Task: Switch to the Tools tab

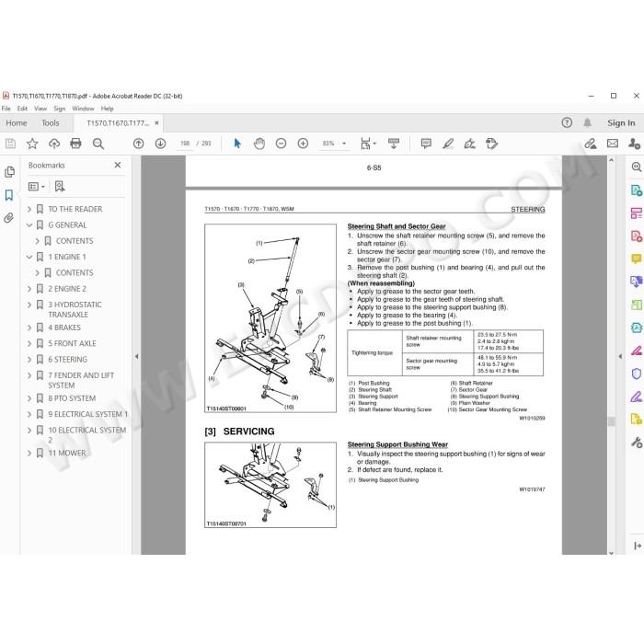Action: click(50, 122)
